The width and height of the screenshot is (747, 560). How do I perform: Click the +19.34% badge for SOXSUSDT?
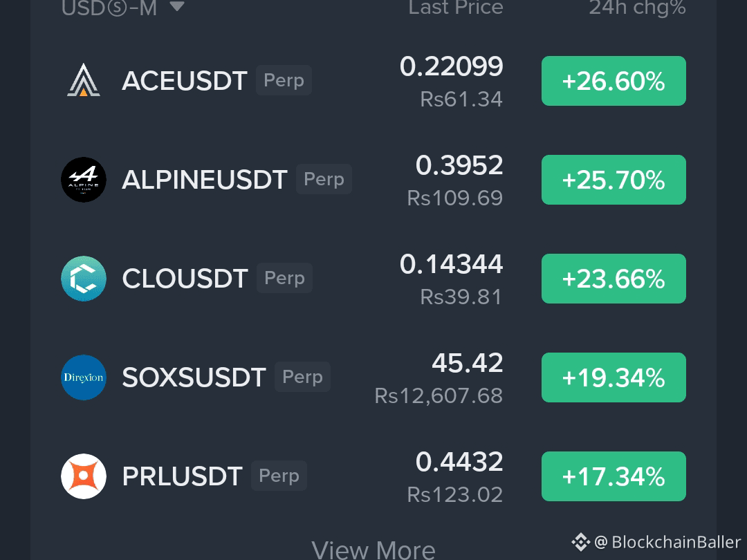click(x=614, y=377)
